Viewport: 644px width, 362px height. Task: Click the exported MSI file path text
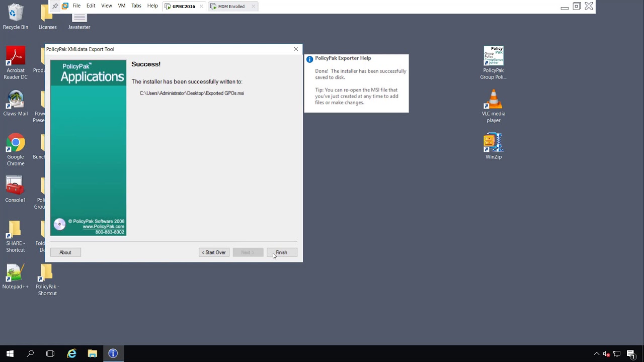click(192, 93)
